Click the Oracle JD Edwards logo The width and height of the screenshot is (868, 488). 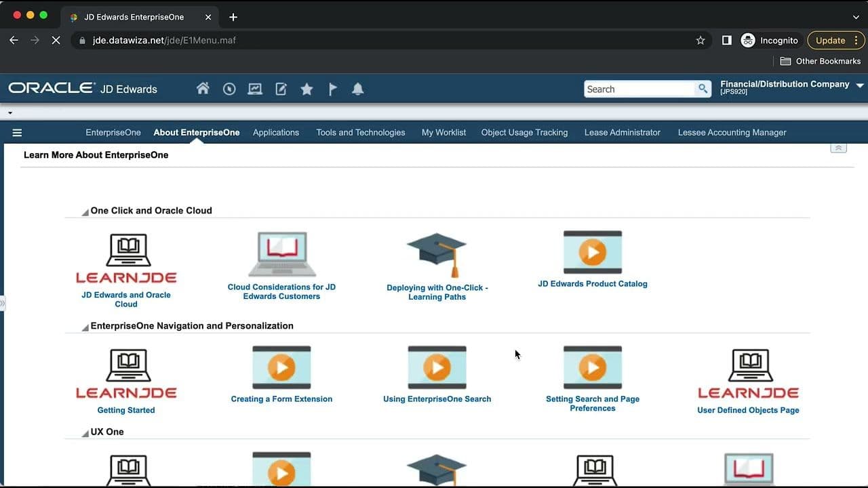point(83,89)
